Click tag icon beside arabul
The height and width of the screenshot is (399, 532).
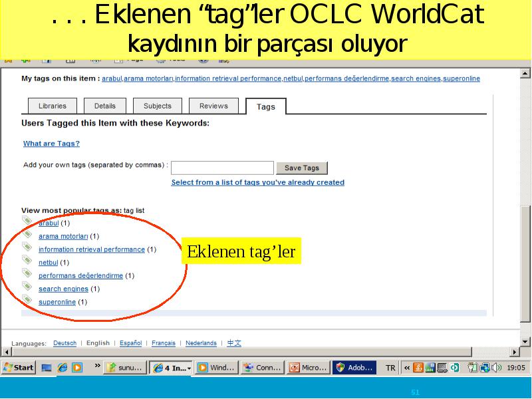click(27, 221)
